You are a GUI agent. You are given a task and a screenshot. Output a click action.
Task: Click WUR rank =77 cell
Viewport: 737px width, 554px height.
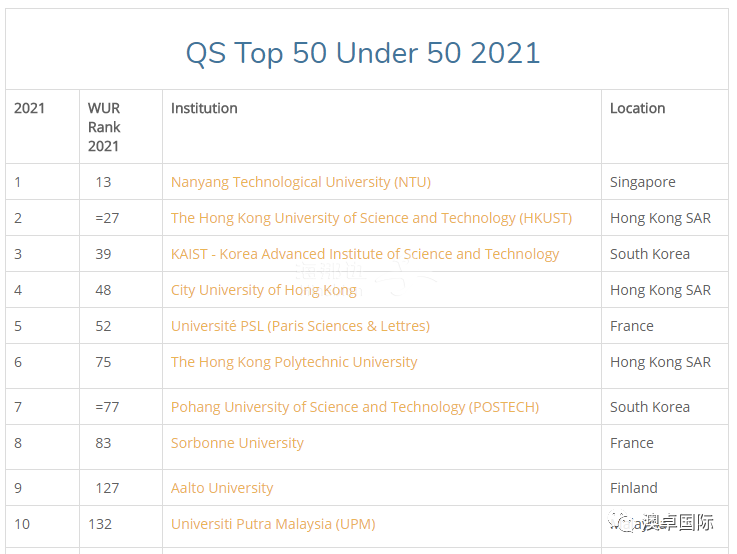point(107,407)
